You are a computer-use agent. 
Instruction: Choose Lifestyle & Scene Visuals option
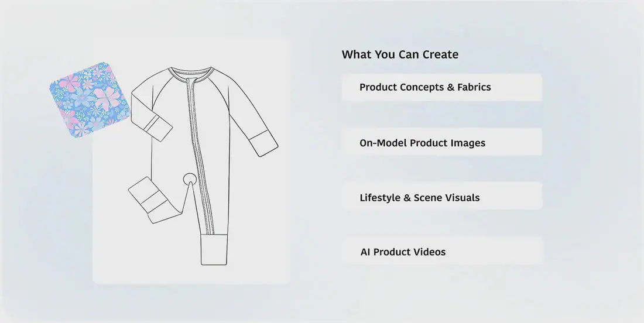pos(442,196)
